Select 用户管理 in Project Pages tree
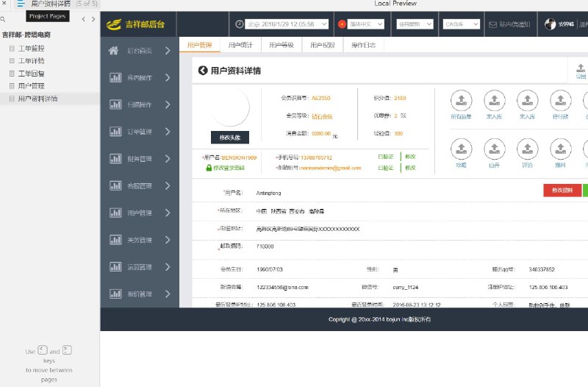Image resolution: width=588 pixels, height=387 pixels. (x=31, y=85)
